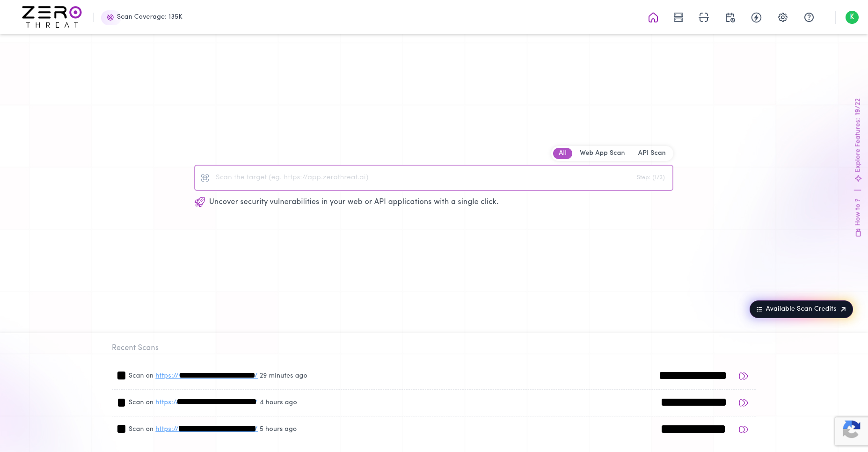Image resolution: width=868 pixels, height=452 pixels.
Task: Click the Scan Coverage: 135K label
Action: tap(150, 17)
